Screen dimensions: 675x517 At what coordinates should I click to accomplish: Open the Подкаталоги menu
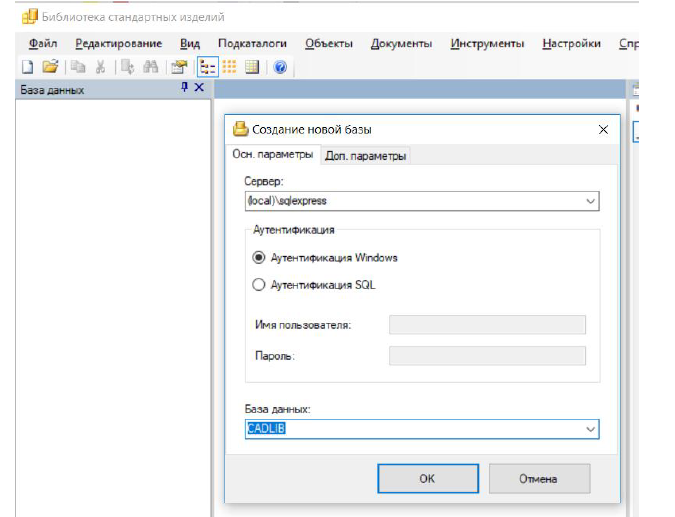point(252,43)
